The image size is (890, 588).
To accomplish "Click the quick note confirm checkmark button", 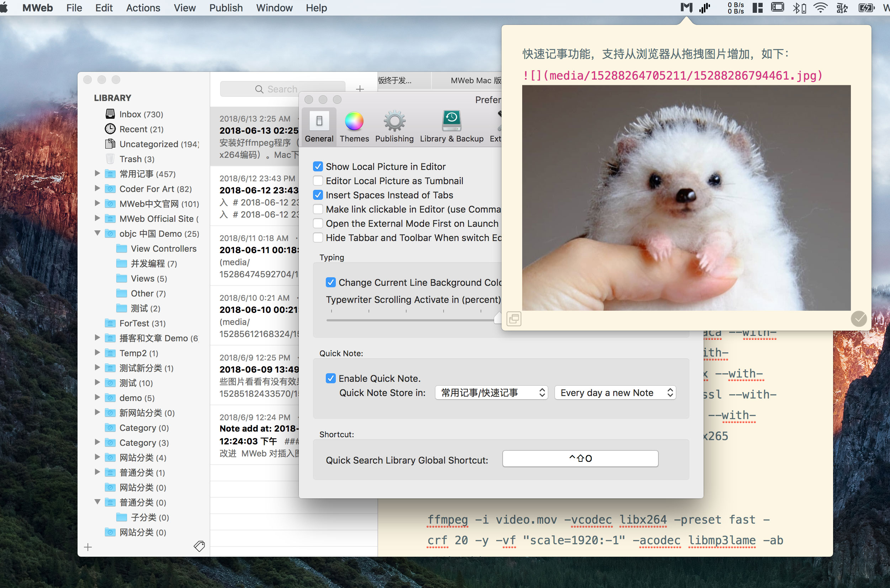I will pos(858,319).
